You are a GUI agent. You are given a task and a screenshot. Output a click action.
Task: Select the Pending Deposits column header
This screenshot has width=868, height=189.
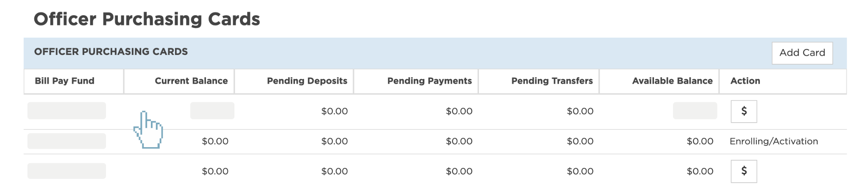[x=307, y=81]
